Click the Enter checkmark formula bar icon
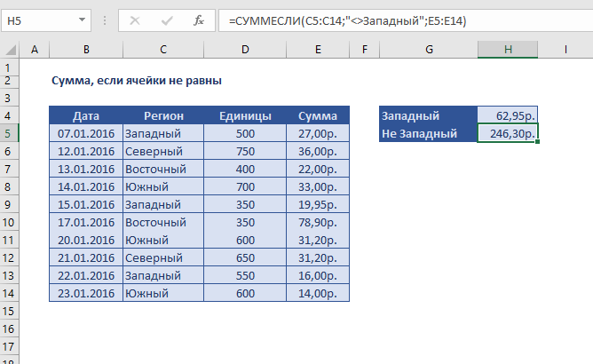Screen dimensions: 593x364 coord(167,20)
